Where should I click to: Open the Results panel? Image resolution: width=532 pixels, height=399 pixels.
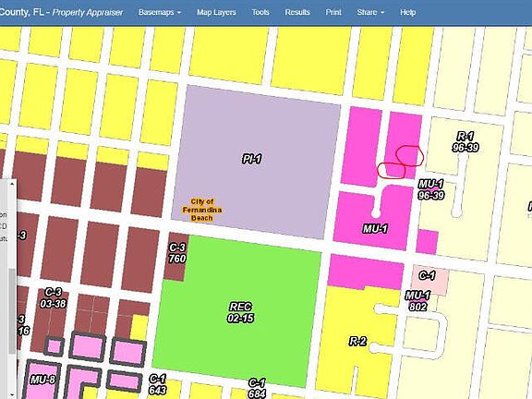[297, 12]
